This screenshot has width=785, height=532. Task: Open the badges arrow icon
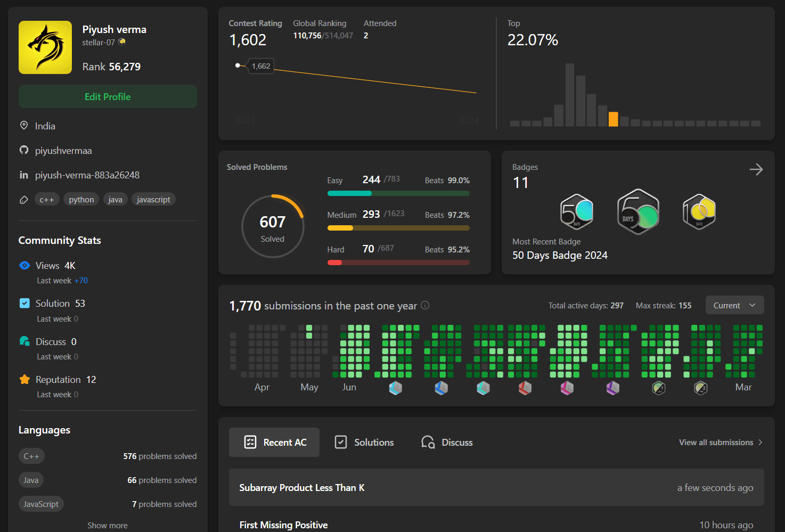click(x=756, y=169)
